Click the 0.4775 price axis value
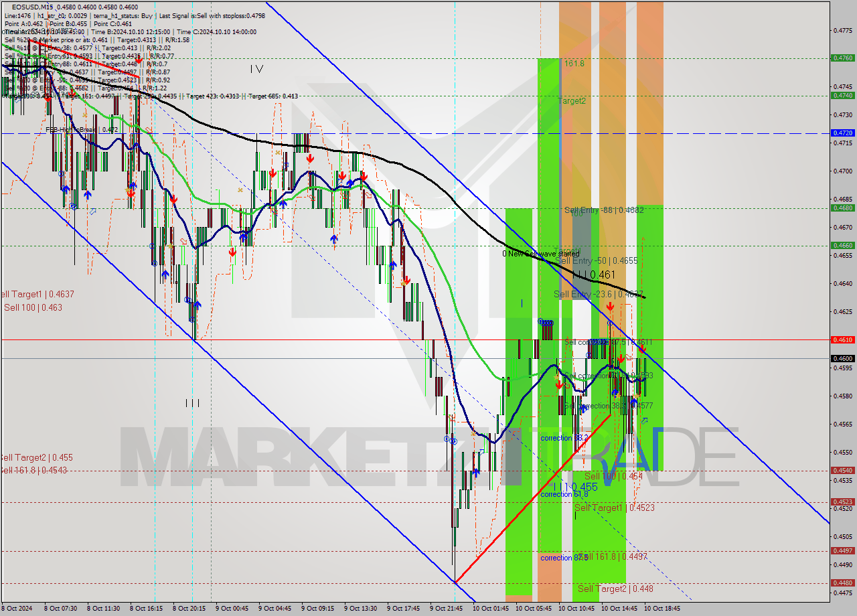Viewport: 857px width, 616px height. 842,30
